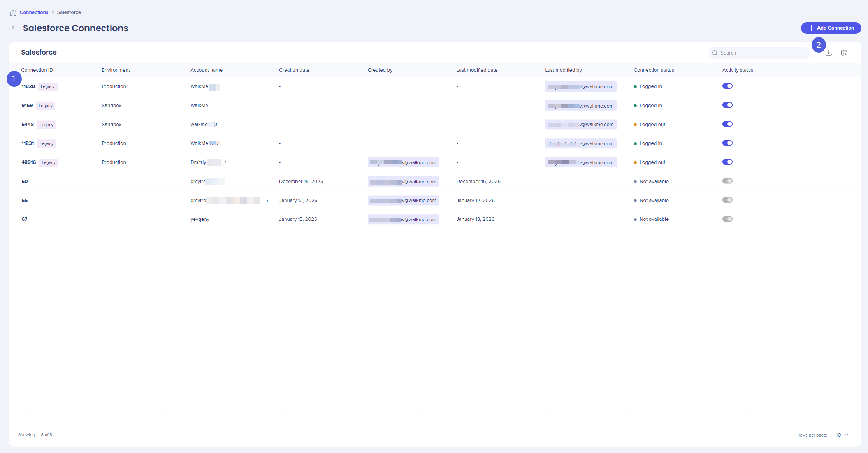Click the download/export table icon
This screenshot has height=453, width=868.
click(x=829, y=53)
